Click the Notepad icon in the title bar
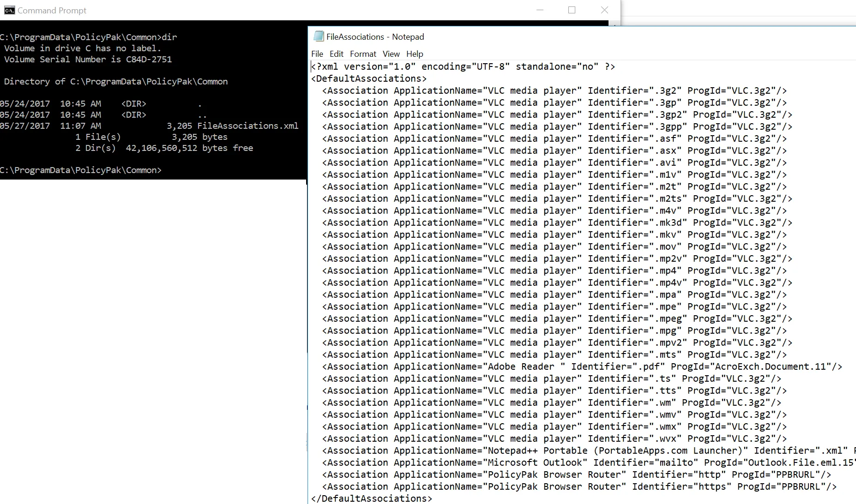The height and width of the screenshot is (504, 856). pos(319,36)
